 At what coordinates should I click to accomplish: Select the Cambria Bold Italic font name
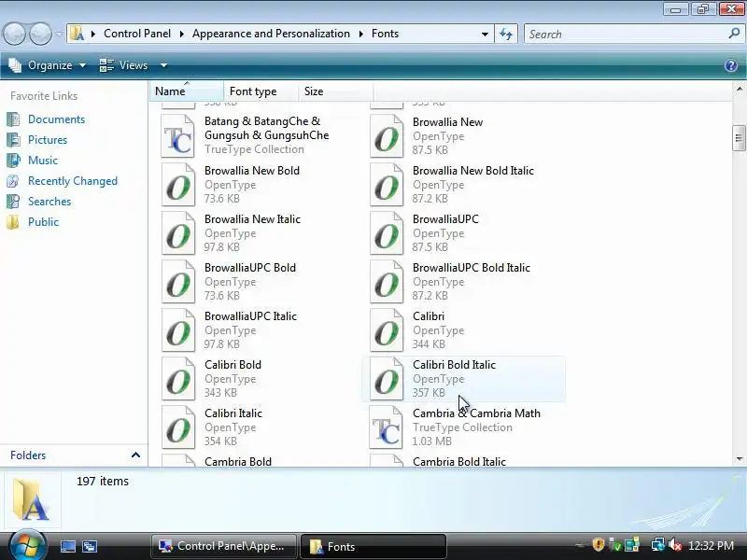pos(459,461)
